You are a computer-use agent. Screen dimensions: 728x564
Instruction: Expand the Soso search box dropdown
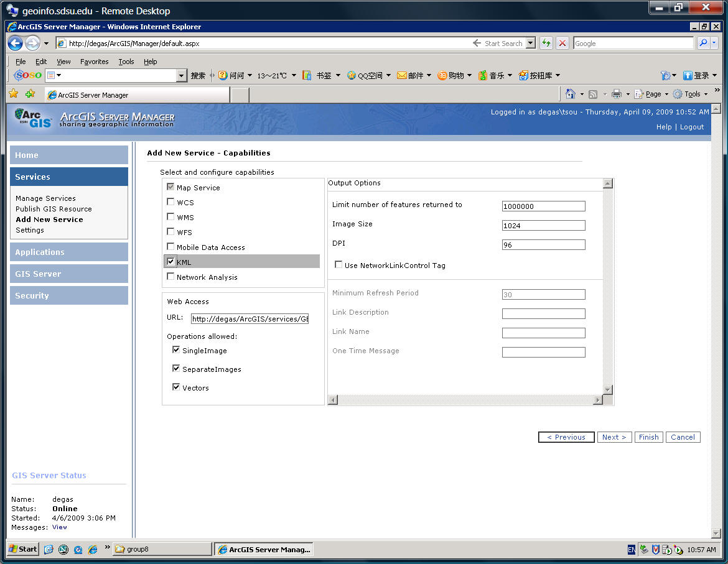(x=182, y=75)
